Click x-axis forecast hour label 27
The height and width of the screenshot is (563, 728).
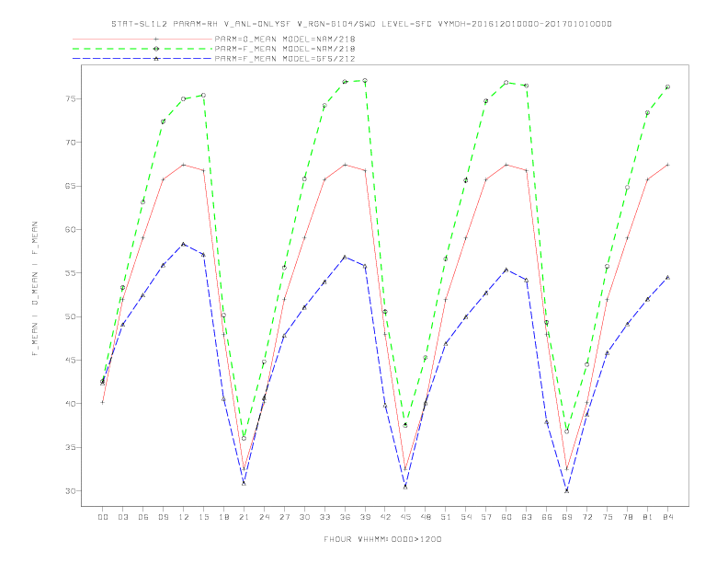click(x=284, y=517)
